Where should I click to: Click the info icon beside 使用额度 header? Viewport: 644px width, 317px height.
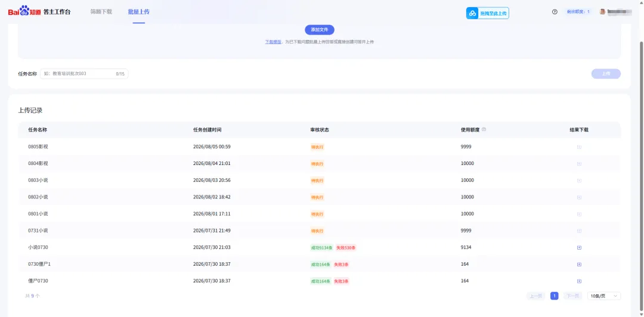pyautogui.click(x=484, y=129)
